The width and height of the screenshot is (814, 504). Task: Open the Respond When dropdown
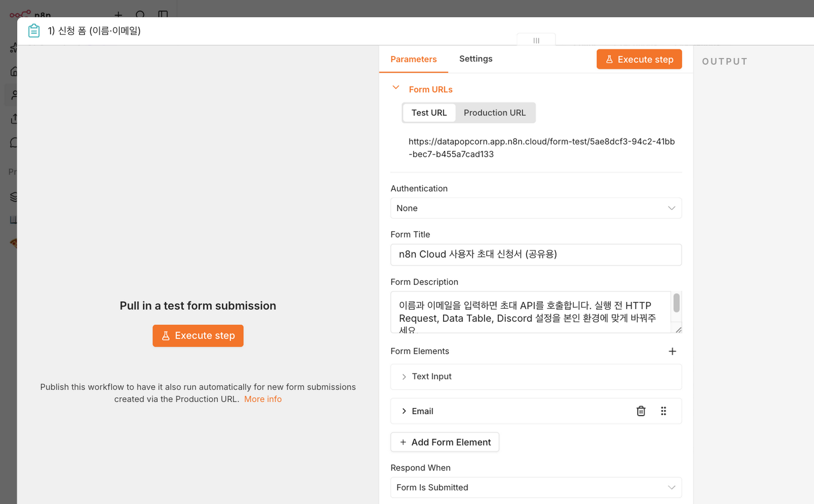[536, 487]
